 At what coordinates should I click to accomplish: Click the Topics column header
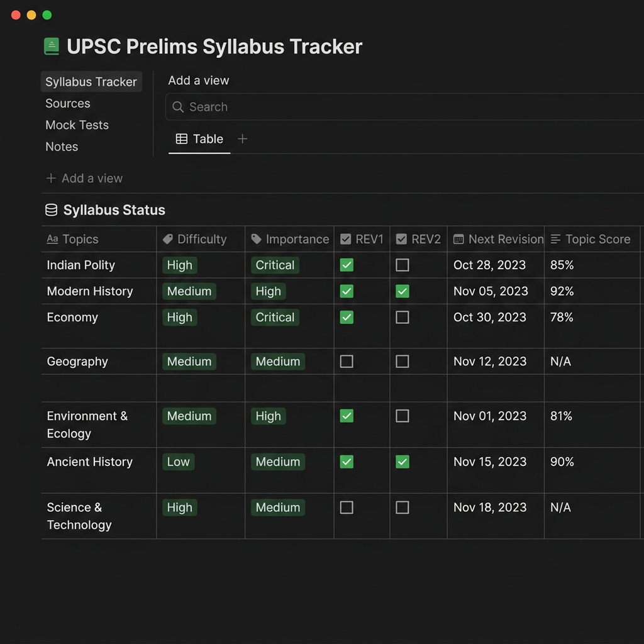pos(99,239)
